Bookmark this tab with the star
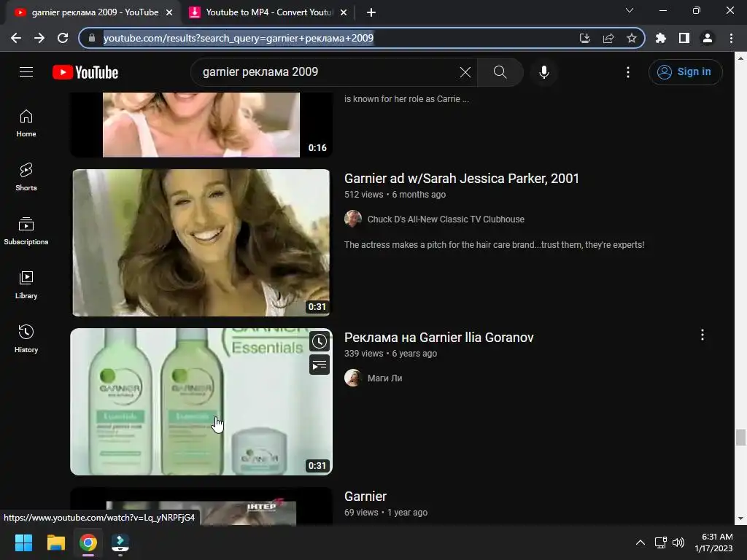The width and height of the screenshot is (747, 560). (x=631, y=38)
